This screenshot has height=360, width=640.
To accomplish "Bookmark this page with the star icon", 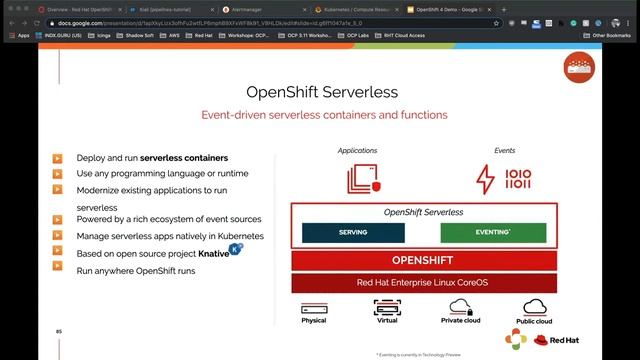I will pos(496,23).
